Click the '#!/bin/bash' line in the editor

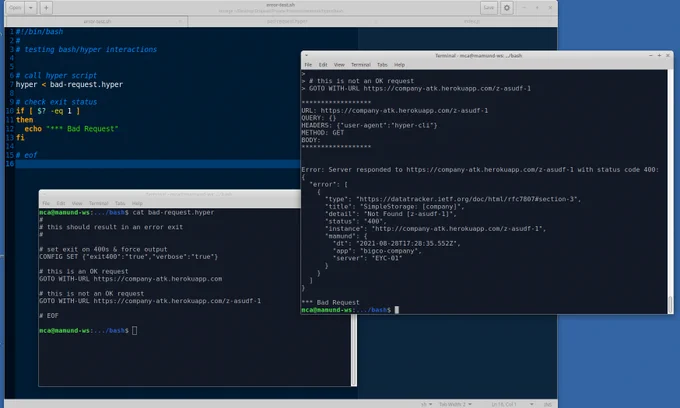pyautogui.click(x=39, y=32)
